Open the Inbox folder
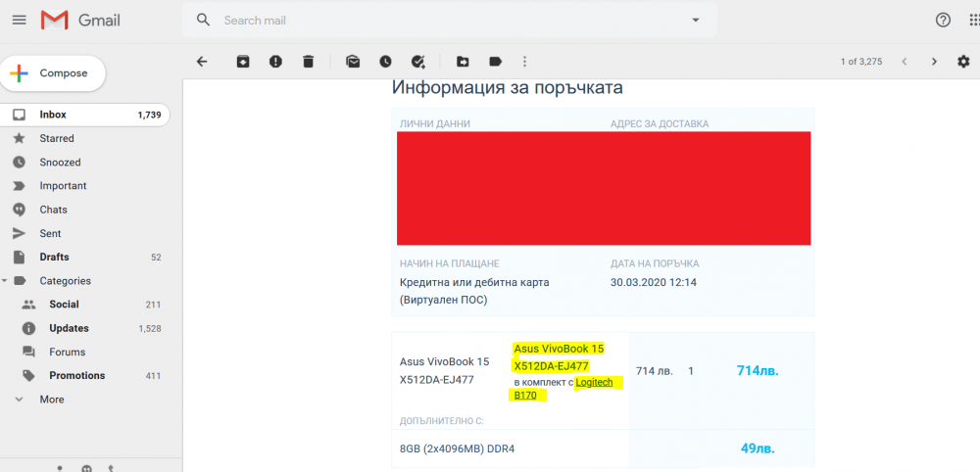This screenshot has height=472, width=980. point(84,115)
